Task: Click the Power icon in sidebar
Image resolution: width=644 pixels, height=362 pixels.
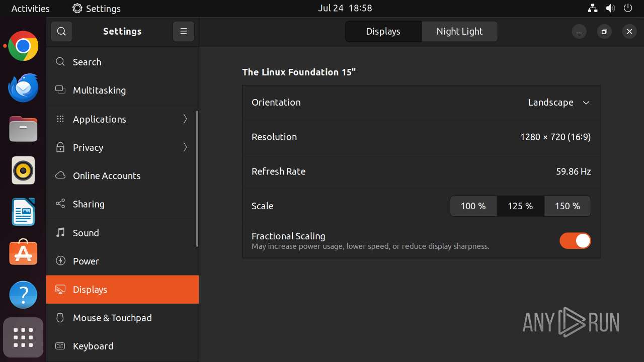Action: click(x=60, y=261)
